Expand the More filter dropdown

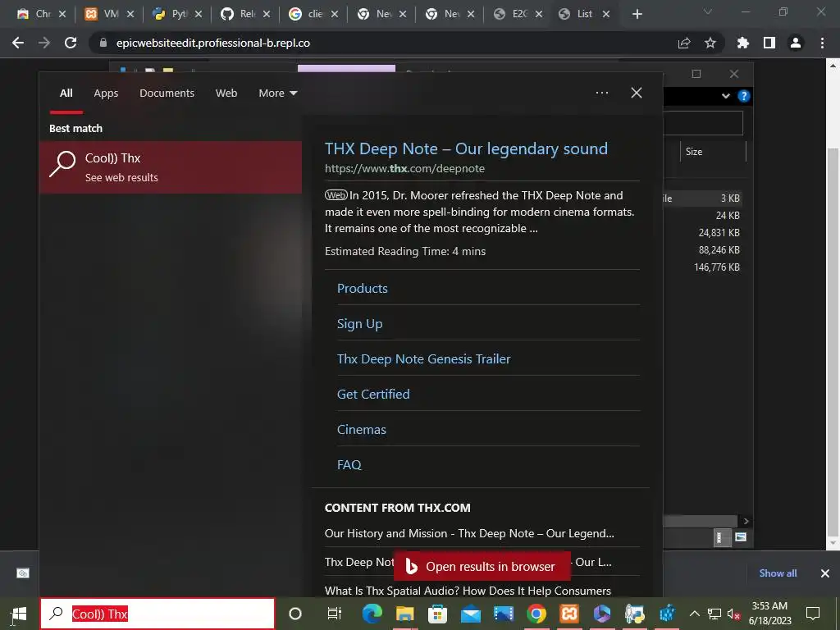pyautogui.click(x=277, y=94)
